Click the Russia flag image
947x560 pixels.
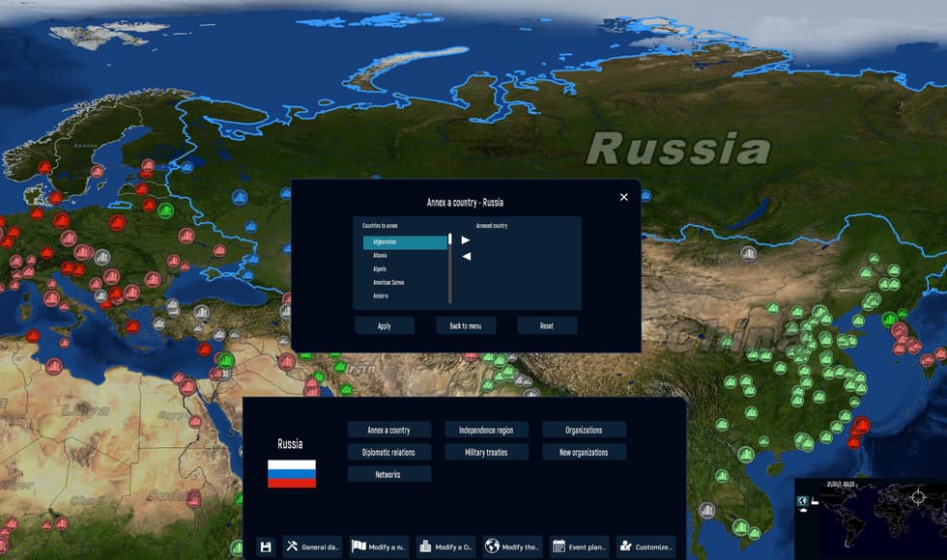292,474
